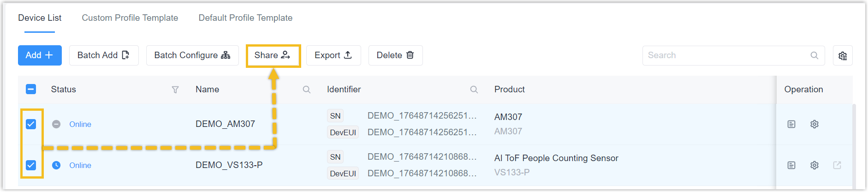Image resolution: width=868 pixels, height=192 pixels.
Task: Open details icon for DEMO_VS133-P
Action: 791,165
